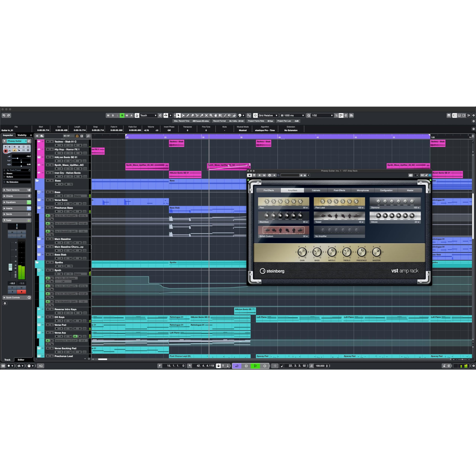476x476 pixels.
Task: Click the tempo value field showing 168.000
Action: (320, 366)
